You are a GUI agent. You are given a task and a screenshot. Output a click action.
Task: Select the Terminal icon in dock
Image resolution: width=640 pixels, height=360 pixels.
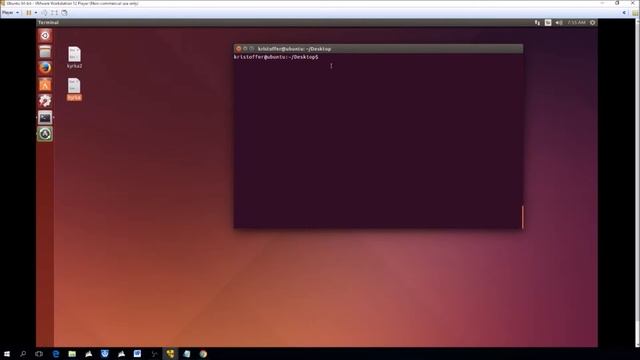[45, 118]
